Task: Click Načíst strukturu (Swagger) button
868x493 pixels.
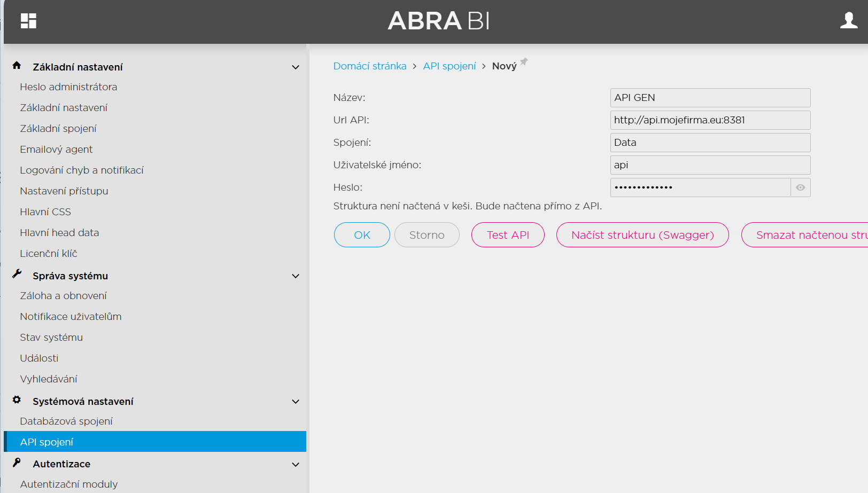Action: pyautogui.click(x=642, y=235)
